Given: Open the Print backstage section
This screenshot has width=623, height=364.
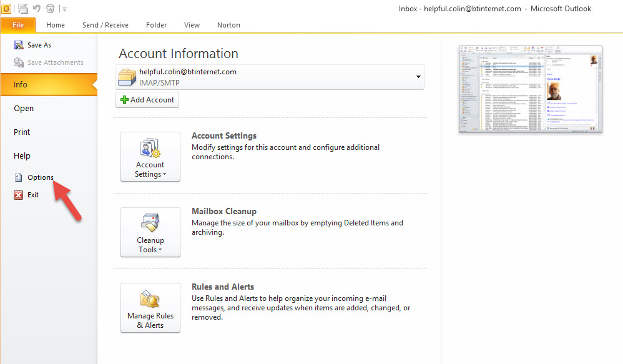Looking at the screenshot, I should pos(22,132).
